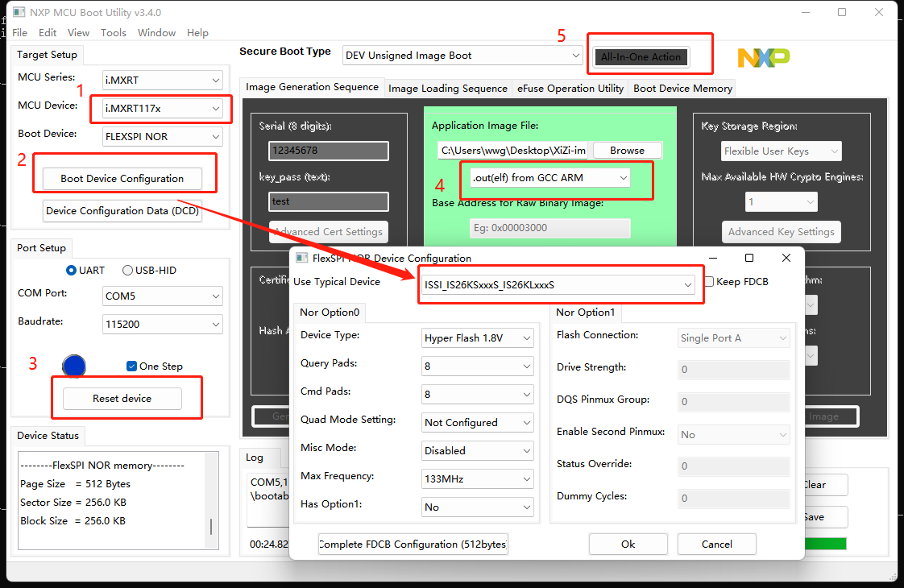
Task: Open the Quad Mode Setting dropdown
Action: 477,423
